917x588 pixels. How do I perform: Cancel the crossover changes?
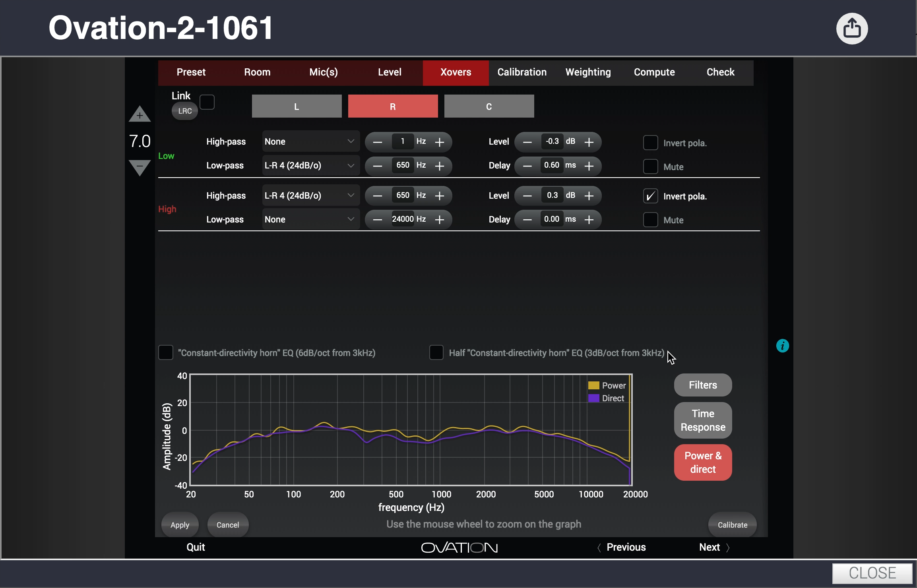point(228,525)
